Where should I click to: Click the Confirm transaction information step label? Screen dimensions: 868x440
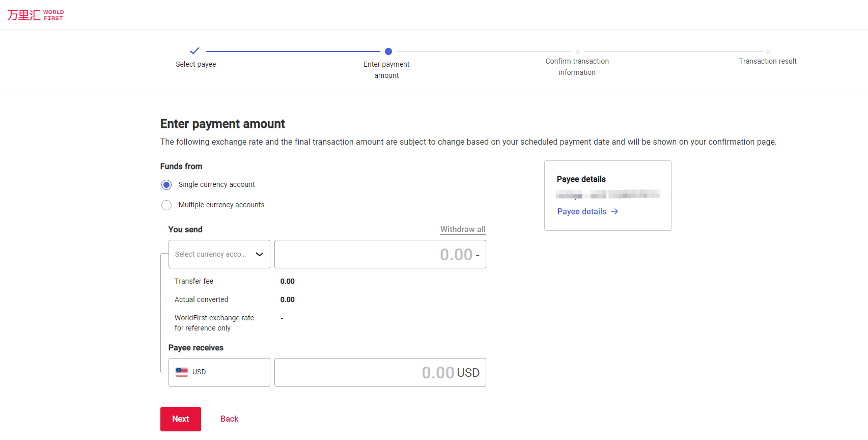tap(577, 67)
